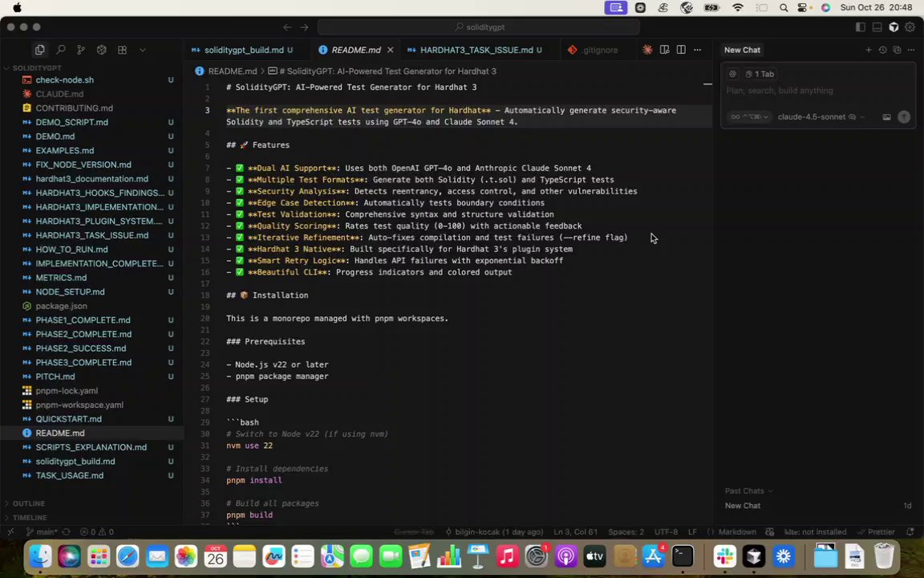Screen dimensions: 924x578
Task: Open the Extensions view icon
Action: point(122,50)
